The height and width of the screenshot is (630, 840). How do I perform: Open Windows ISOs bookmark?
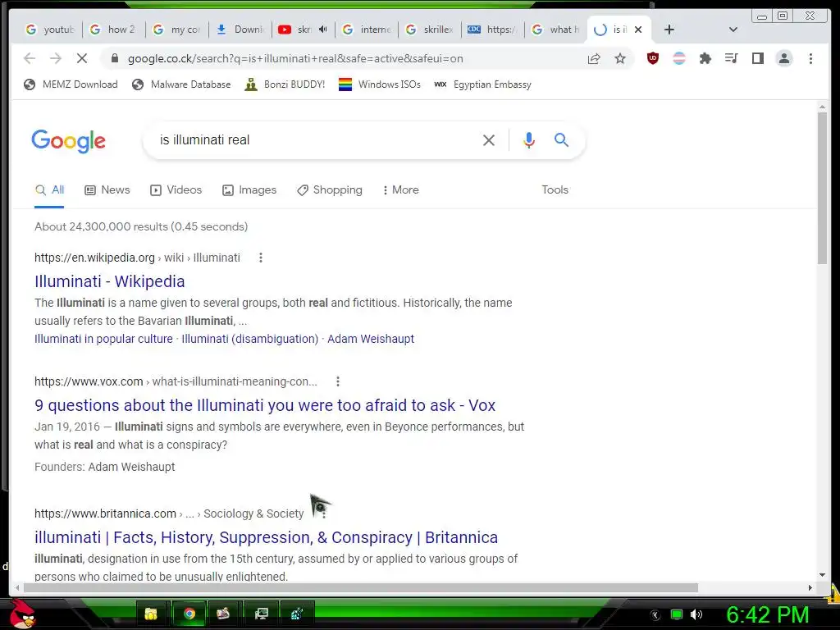(x=380, y=84)
